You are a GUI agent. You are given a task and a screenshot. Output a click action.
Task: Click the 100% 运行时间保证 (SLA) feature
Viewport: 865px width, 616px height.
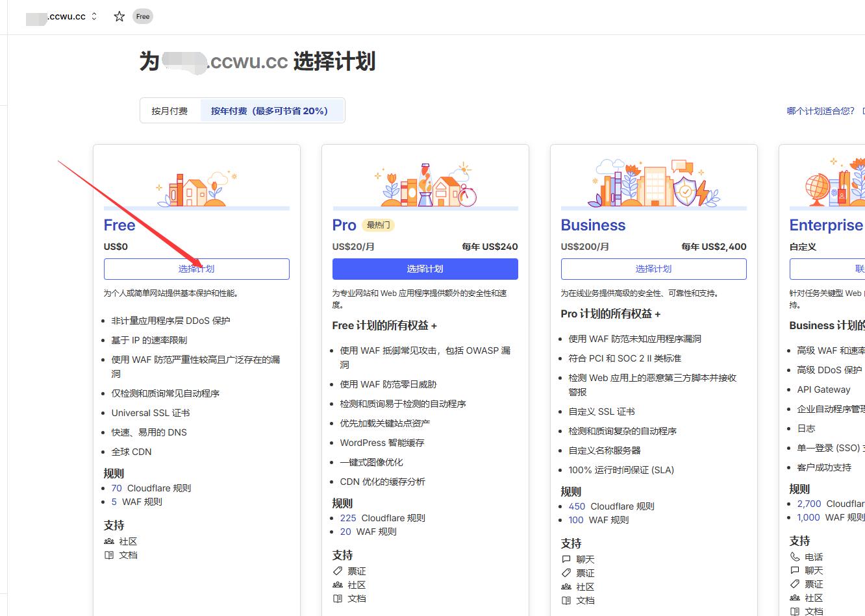tap(621, 470)
